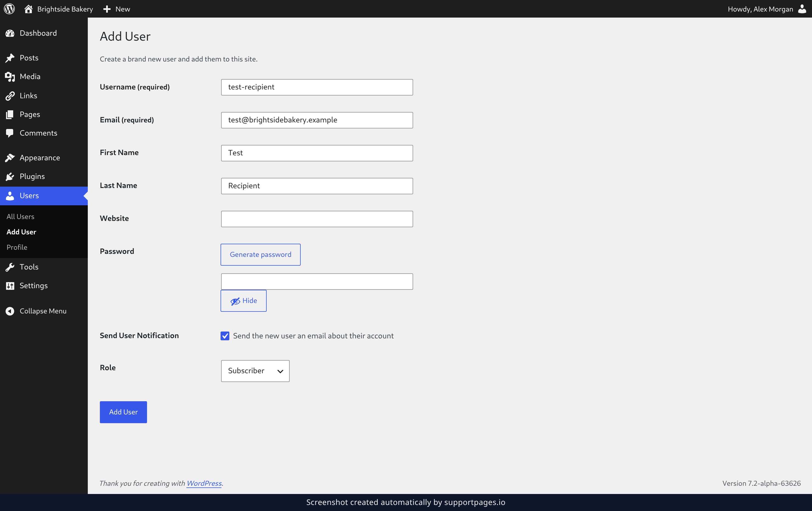Viewport: 812px width, 511px height.
Task: Click the Users person icon
Action: 10,196
